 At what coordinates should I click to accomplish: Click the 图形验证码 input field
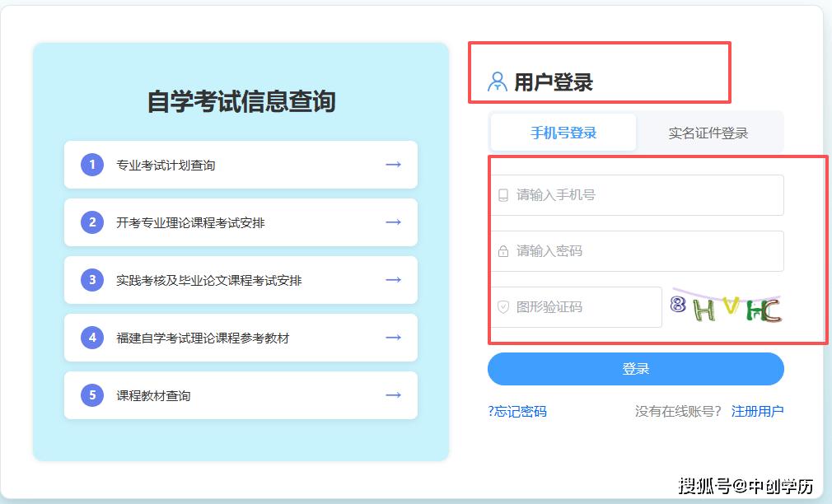click(x=577, y=306)
